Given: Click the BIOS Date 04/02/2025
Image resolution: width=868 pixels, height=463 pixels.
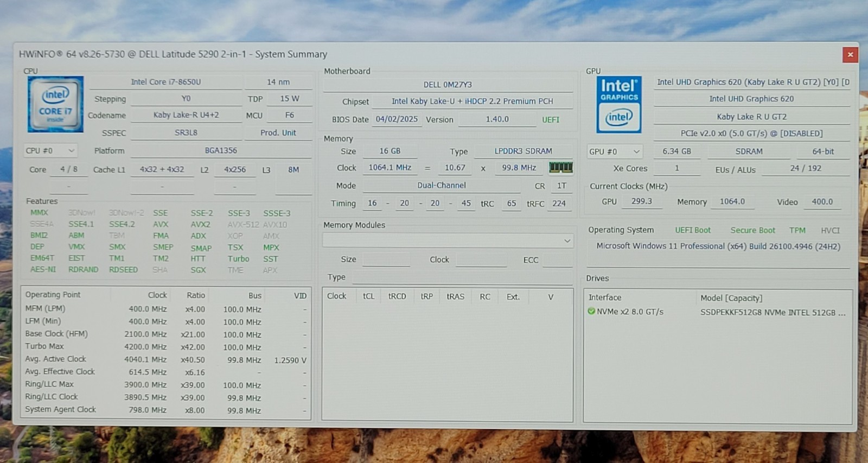Looking at the screenshot, I should [397, 119].
